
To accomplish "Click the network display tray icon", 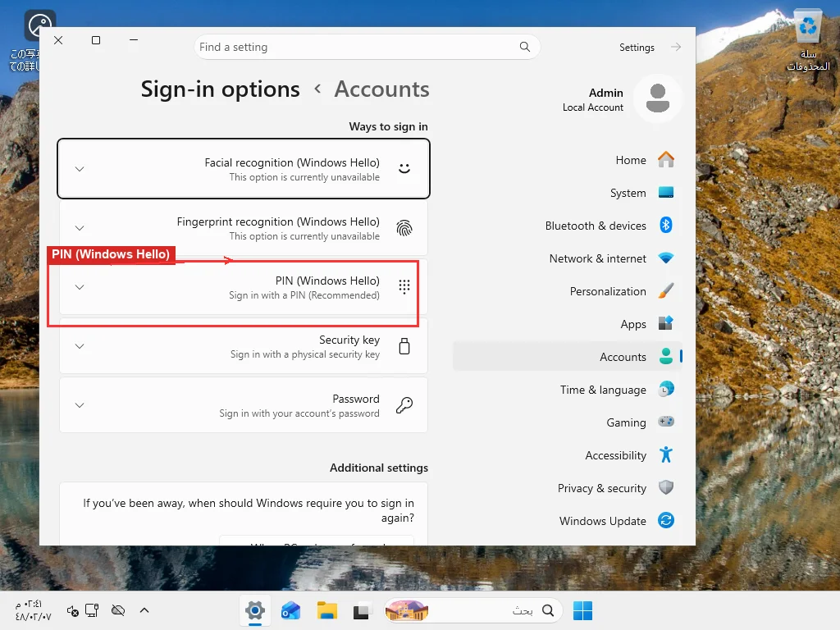I will coord(92,610).
